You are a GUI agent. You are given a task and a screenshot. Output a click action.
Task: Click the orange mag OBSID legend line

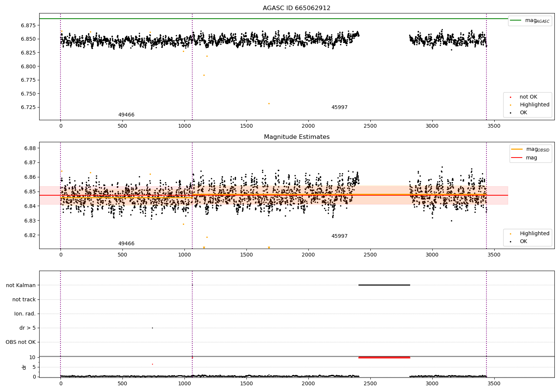click(517, 149)
